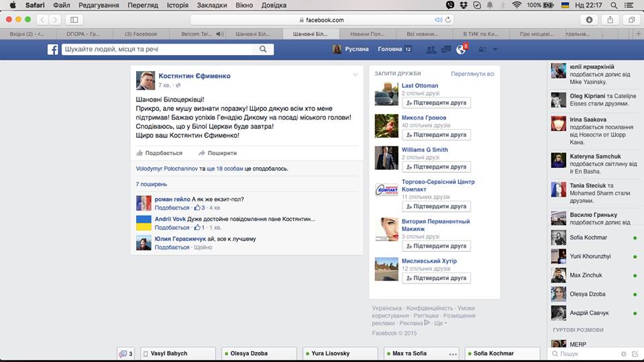Share the post with Поширити button
The image size is (644, 362).
tap(217, 153)
